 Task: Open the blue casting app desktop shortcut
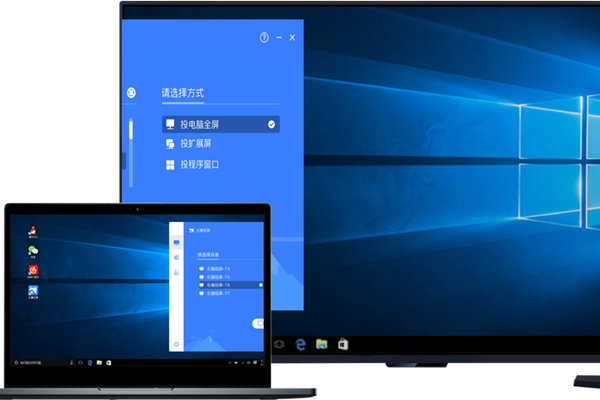point(33,291)
